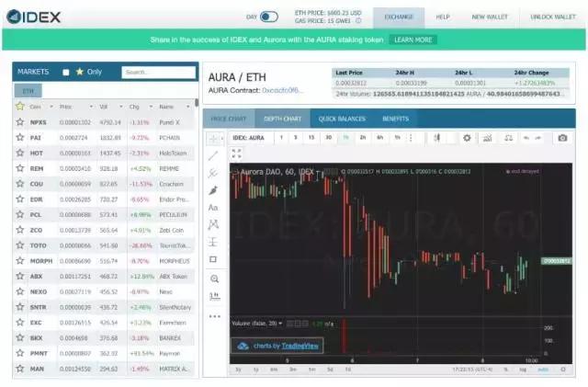Select the ETH market tab
This screenshot has width=588, height=387.
point(28,91)
